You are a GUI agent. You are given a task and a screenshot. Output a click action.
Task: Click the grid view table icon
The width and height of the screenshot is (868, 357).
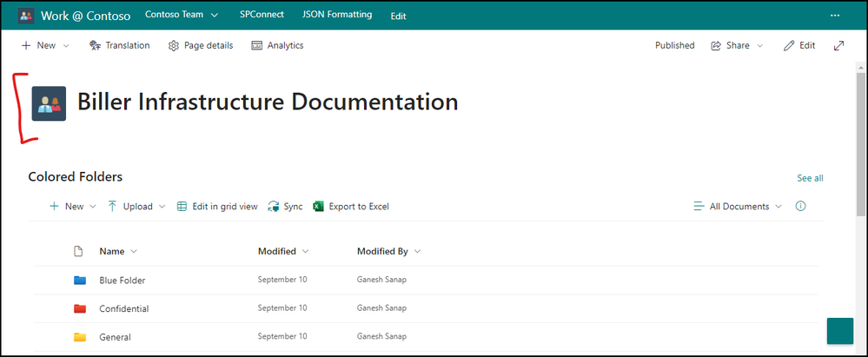(x=182, y=207)
